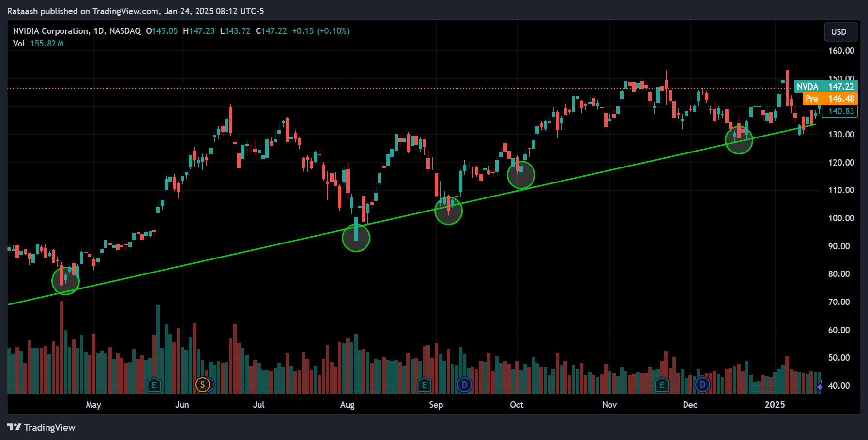
Task: Click the dividend D marker in December
Action: click(702, 385)
